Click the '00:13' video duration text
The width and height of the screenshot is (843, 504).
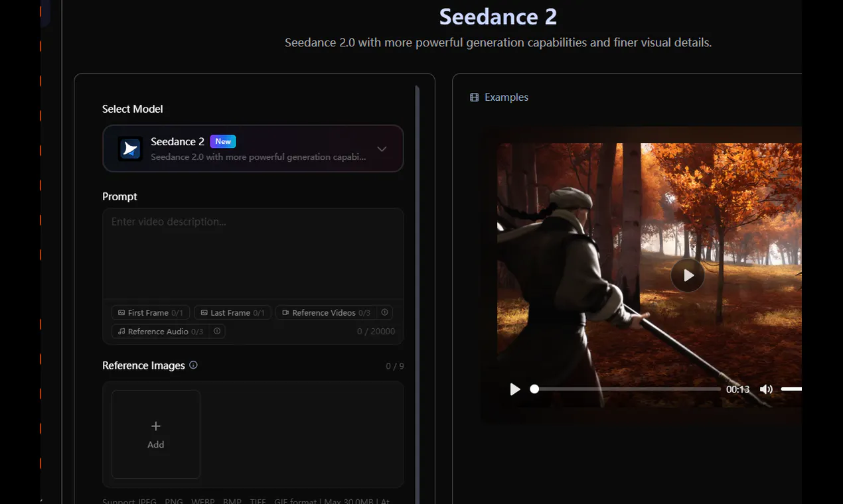click(x=737, y=389)
